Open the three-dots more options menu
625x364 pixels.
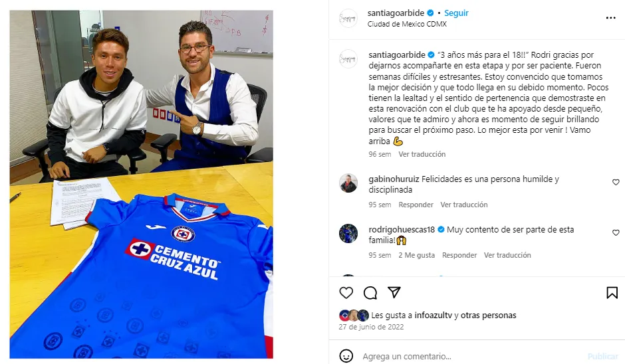coord(610,18)
